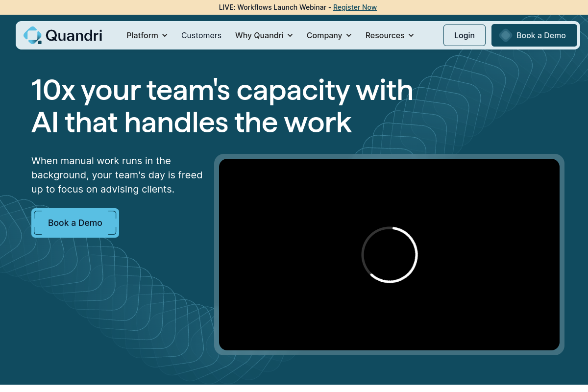Viewport: 588px width, 392px height.
Task: Click the Quandri logo icon
Action: pyautogui.click(x=33, y=35)
